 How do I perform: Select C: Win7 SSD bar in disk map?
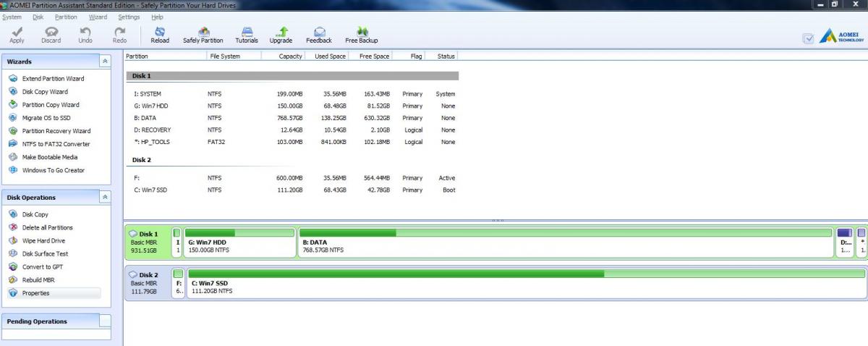coord(527,282)
